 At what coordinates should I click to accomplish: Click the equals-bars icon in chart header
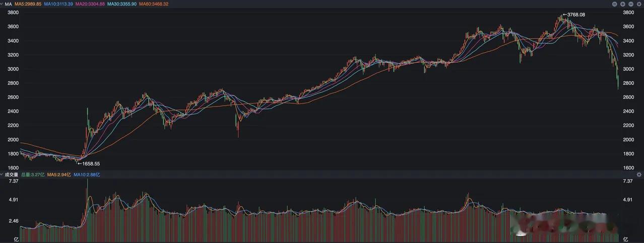615,4
